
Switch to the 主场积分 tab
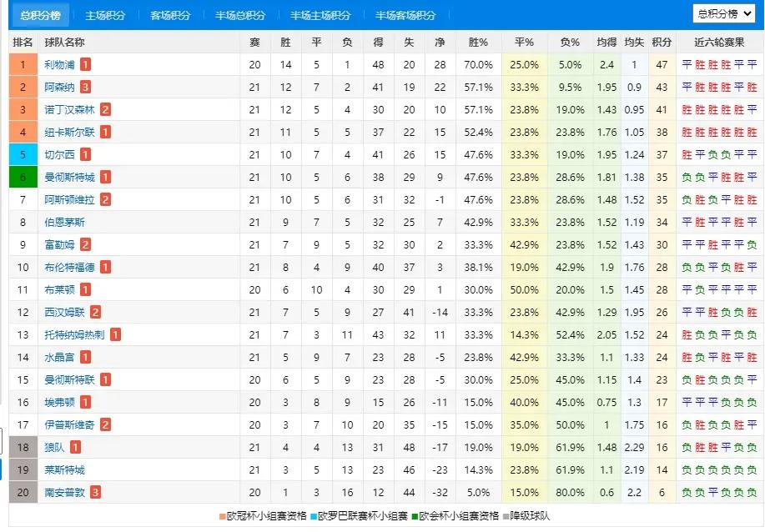[105, 16]
